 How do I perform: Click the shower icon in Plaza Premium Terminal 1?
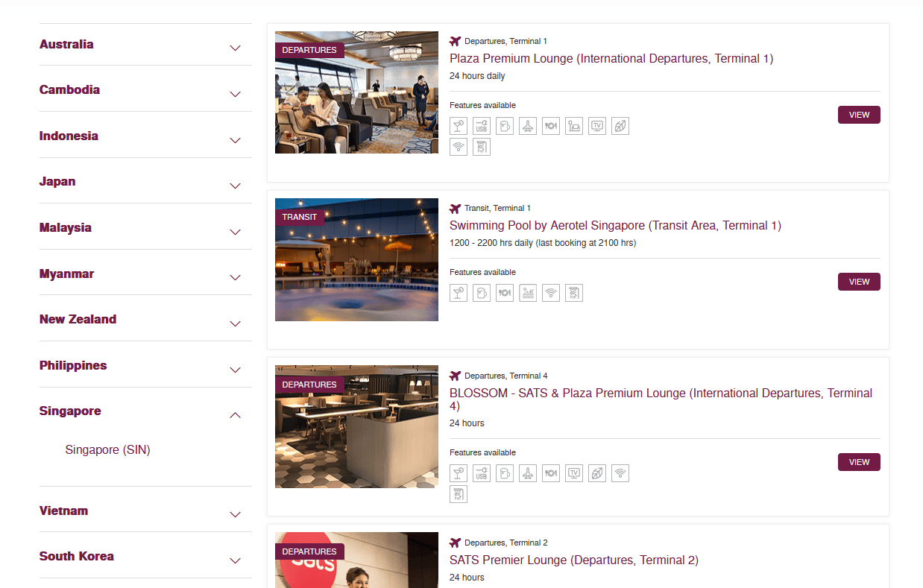tap(482, 147)
